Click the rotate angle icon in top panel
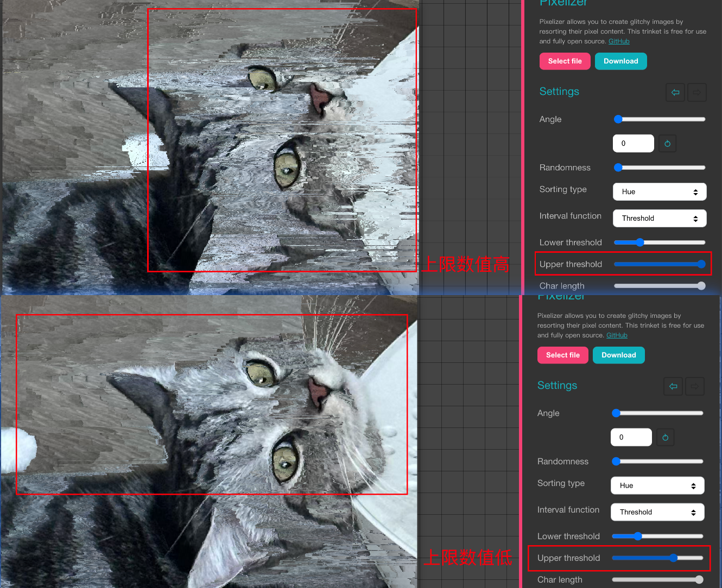The width and height of the screenshot is (722, 588). pyautogui.click(x=667, y=144)
